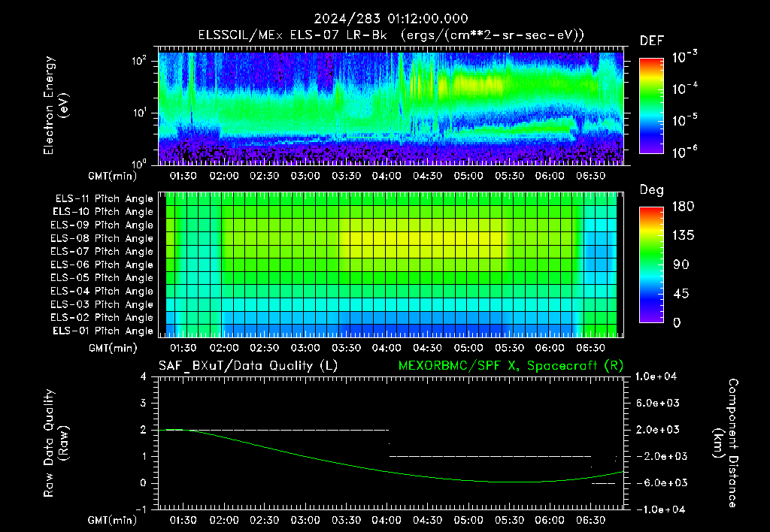Select the Component Distance (km) axis label
Image resolution: width=770 pixels, height=532 pixels.
(x=726, y=443)
